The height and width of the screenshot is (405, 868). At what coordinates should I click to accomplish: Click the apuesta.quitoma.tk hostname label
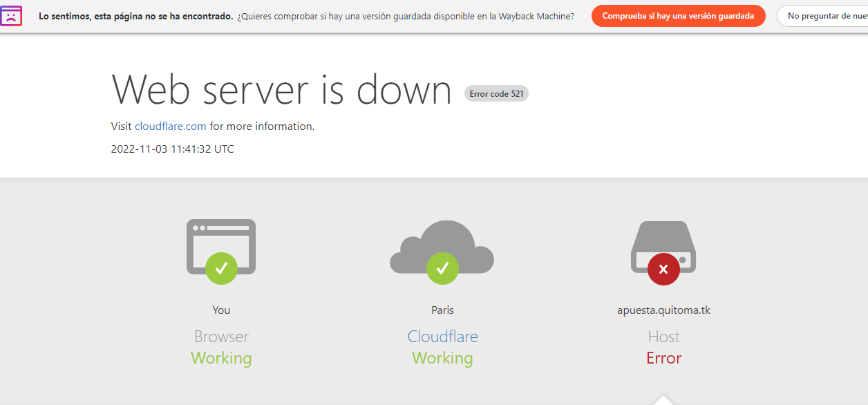pyautogui.click(x=663, y=310)
